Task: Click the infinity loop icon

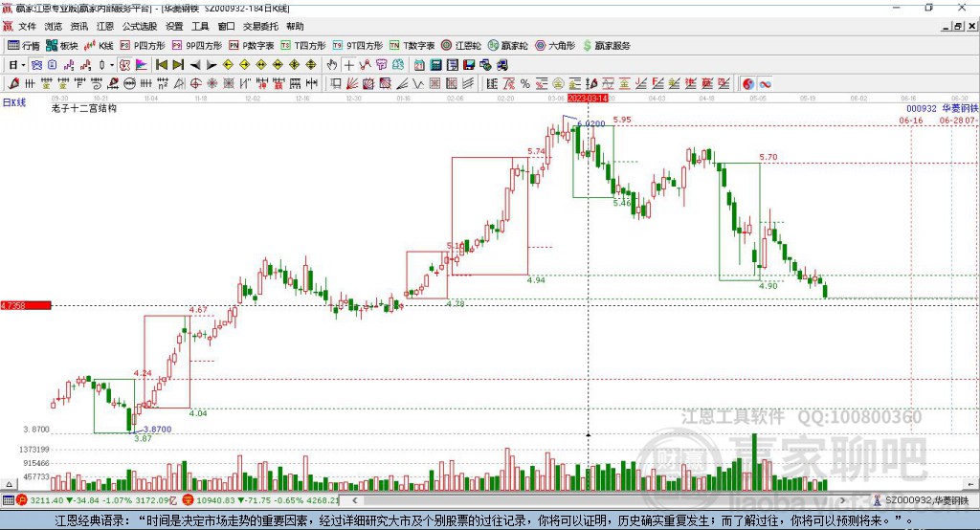Action: pyautogui.click(x=765, y=84)
